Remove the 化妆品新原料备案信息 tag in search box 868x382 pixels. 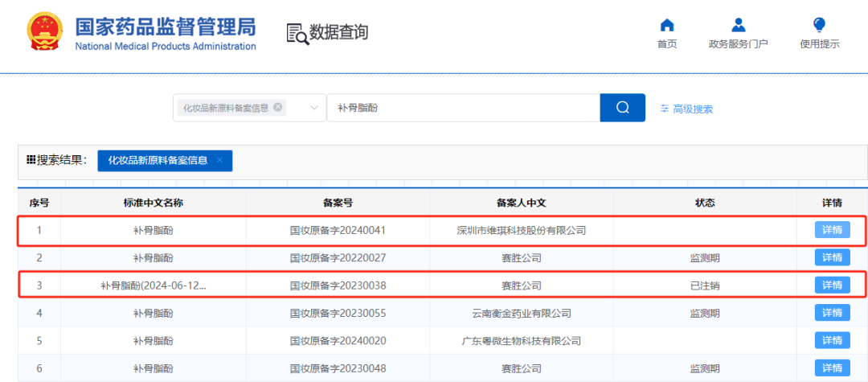click(278, 108)
